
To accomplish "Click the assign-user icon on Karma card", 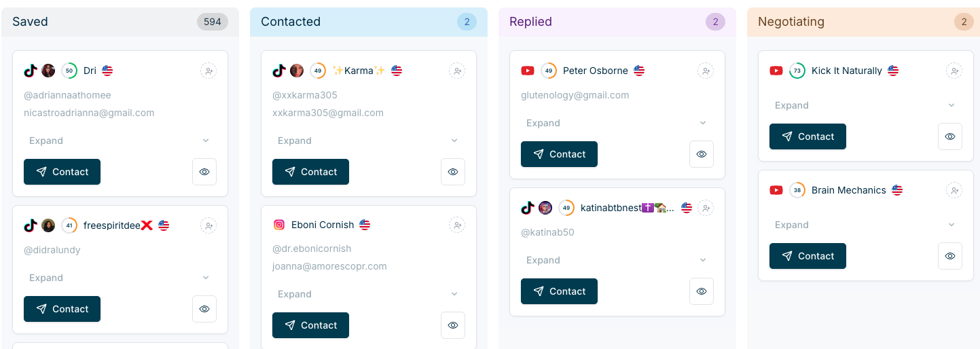I will click(457, 71).
